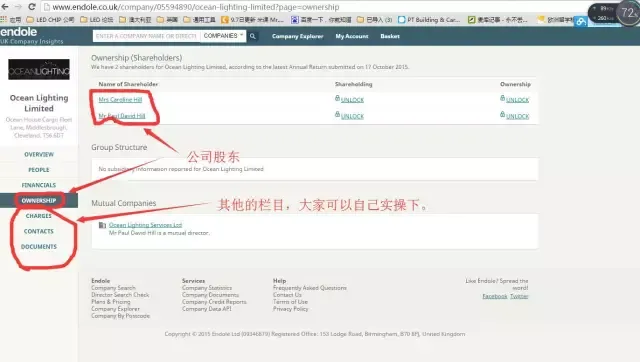The width and height of the screenshot is (640, 362).
Task: Click the address bar URL
Action: (196, 7)
